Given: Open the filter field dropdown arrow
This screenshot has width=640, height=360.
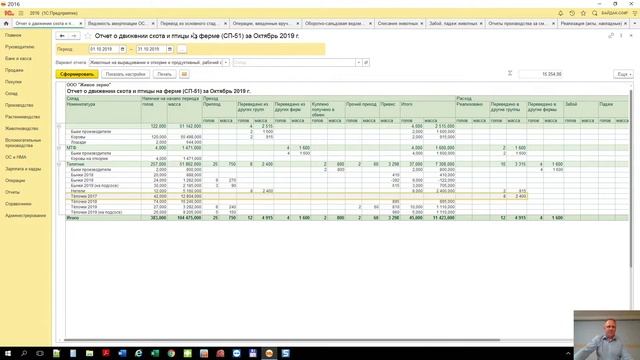Looking at the screenshot, I should pyautogui.click(x=358, y=62).
